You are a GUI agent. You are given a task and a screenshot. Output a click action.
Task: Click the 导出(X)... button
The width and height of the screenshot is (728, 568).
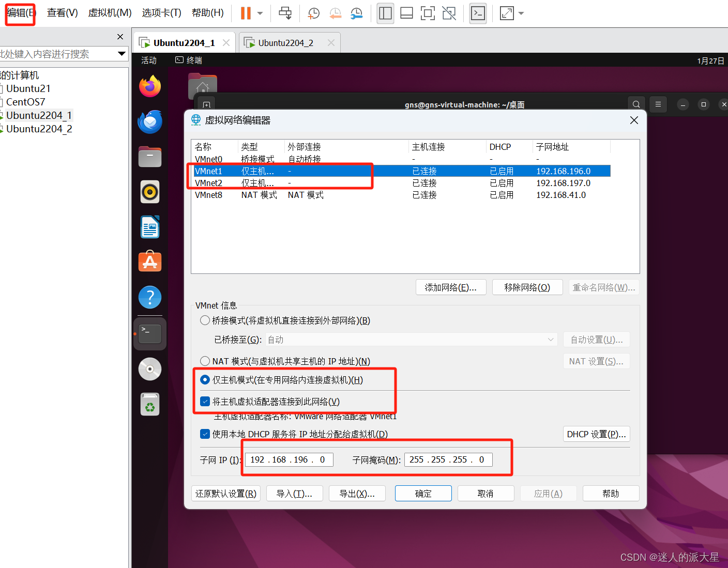coord(357,494)
